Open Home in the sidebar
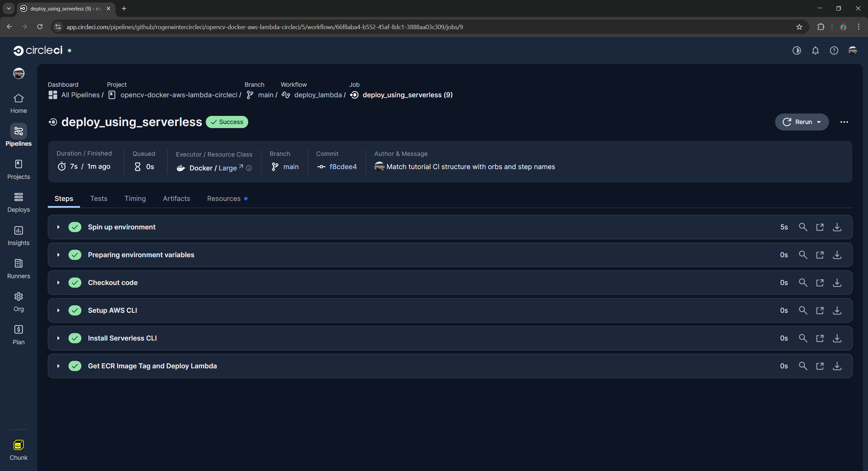 (x=18, y=104)
